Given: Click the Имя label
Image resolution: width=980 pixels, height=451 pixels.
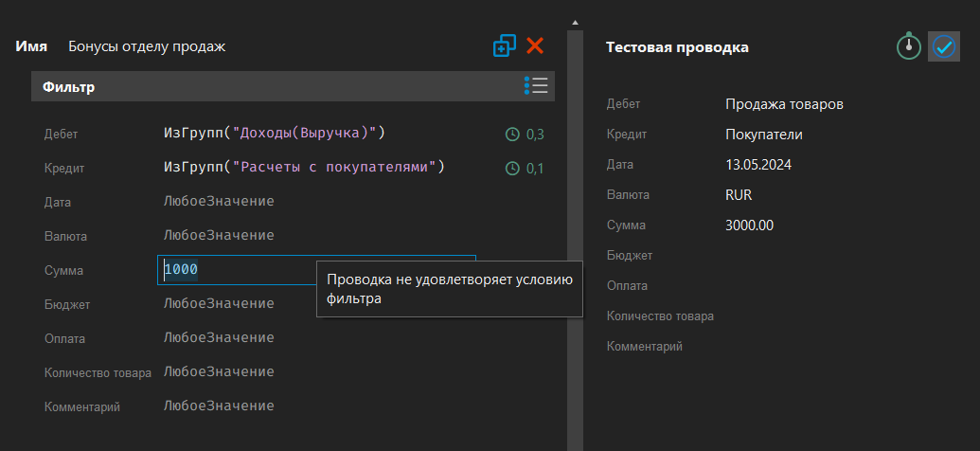Looking at the screenshot, I should coord(31,46).
